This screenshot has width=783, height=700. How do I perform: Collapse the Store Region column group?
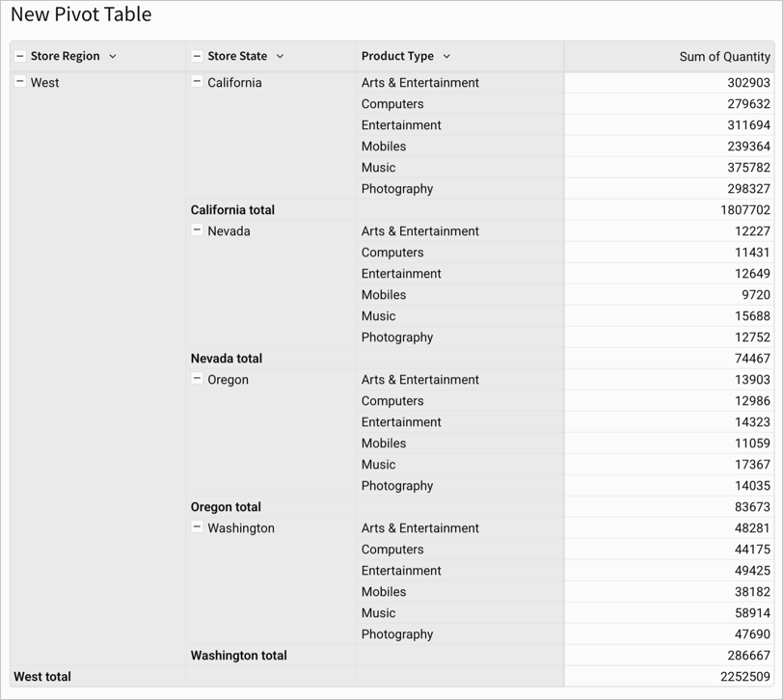click(x=20, y=56)
